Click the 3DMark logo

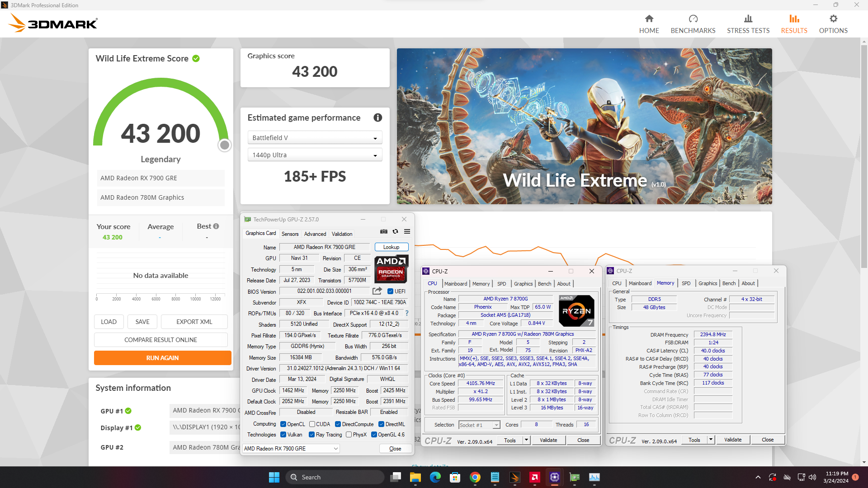coord(53,23)
